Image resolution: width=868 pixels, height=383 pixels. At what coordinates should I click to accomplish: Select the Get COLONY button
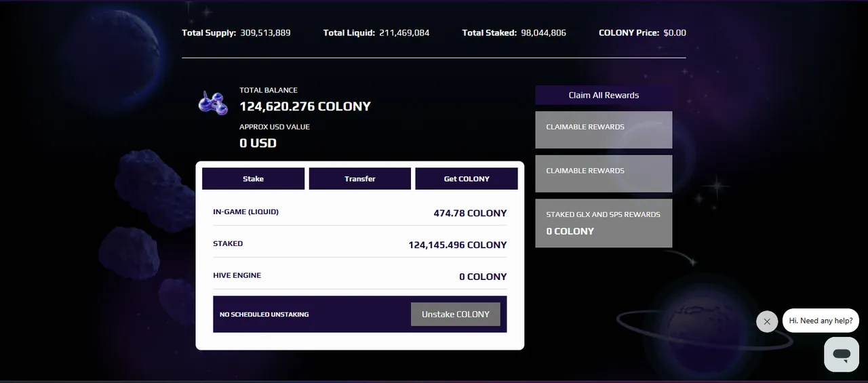point(467,179)
